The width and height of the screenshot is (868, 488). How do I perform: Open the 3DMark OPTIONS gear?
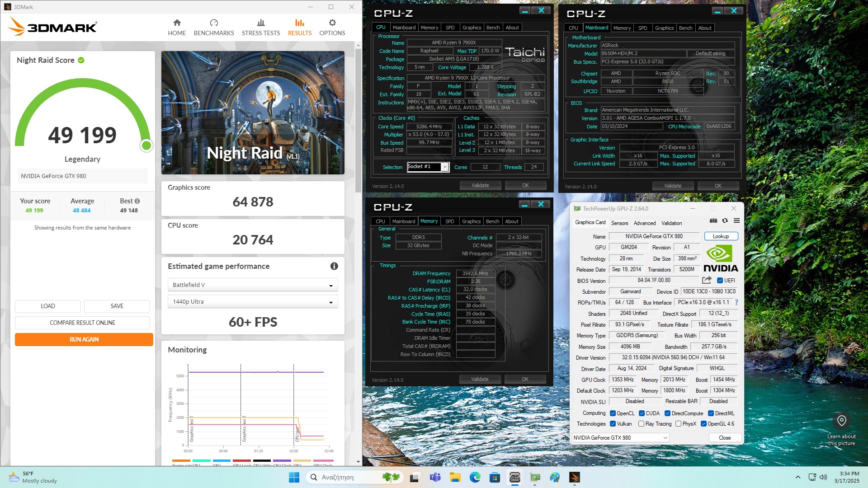coord(332,28)
